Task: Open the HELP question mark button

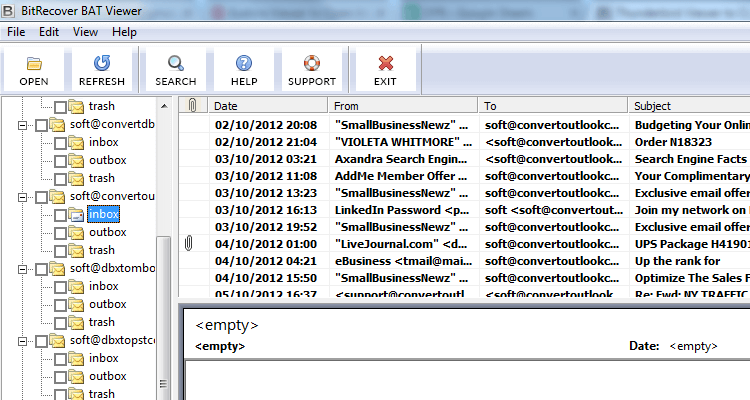Action: click(244, 70)
